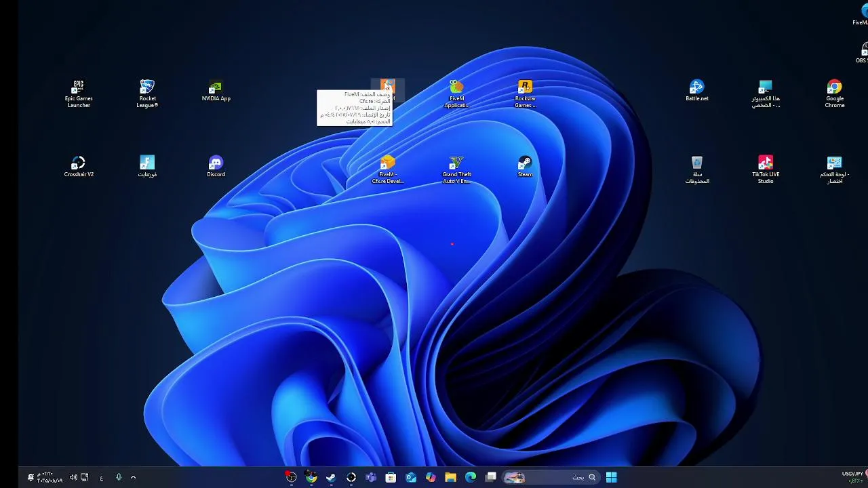Open the FiveM Application Data shortcut
This screenshot has height=488, width=868.
[456, 94]
